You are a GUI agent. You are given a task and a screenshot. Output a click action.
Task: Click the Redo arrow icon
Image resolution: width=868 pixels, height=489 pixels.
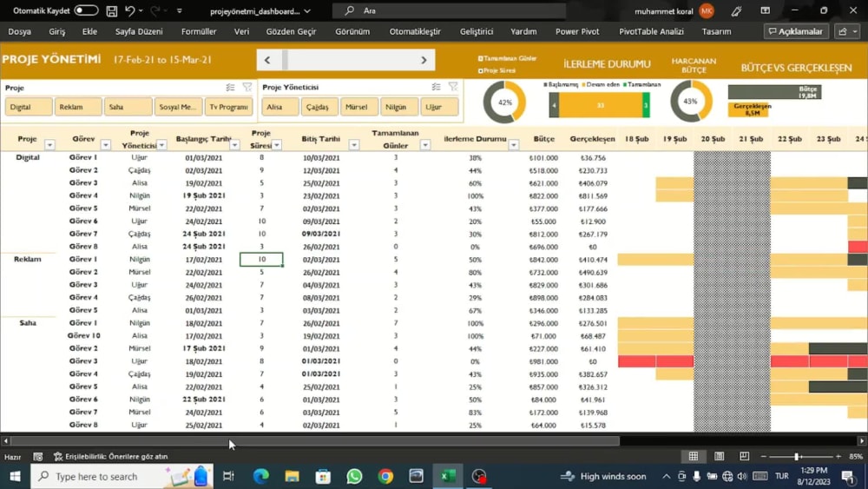click(155, 10)
